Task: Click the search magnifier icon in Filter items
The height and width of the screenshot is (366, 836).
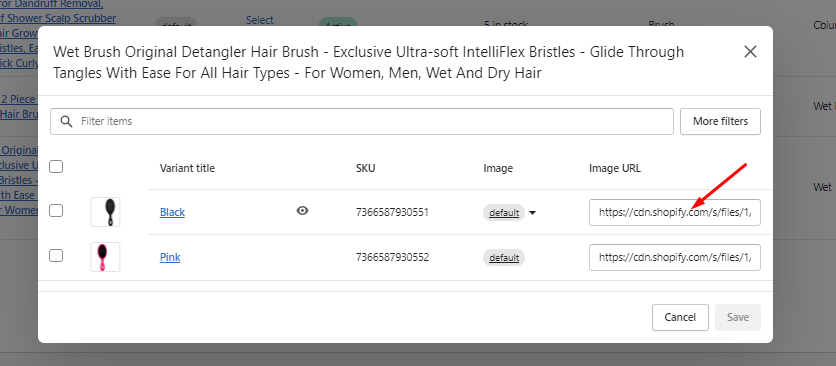Action: click(67, 122)
